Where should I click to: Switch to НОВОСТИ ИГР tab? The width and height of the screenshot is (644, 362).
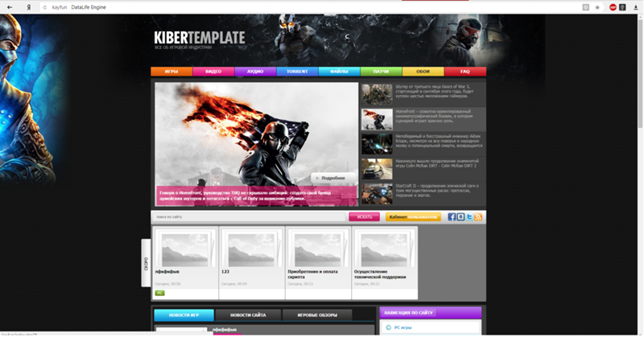coord(184,315)
